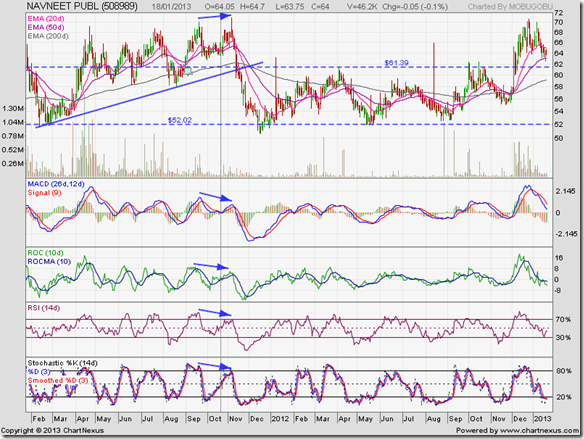Screen dimensions: 584x439
Task: Click the EMA (200d) legend label
Action: [x=48, y=36]
